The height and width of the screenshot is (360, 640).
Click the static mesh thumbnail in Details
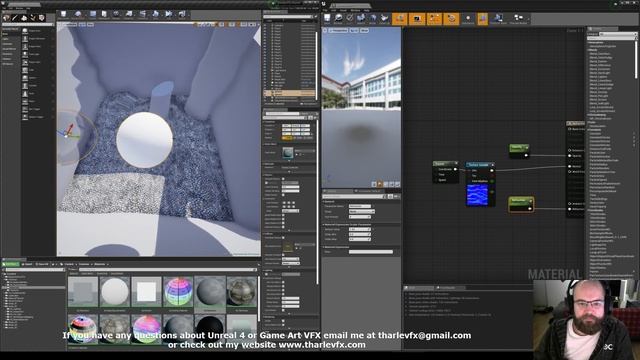288,153
